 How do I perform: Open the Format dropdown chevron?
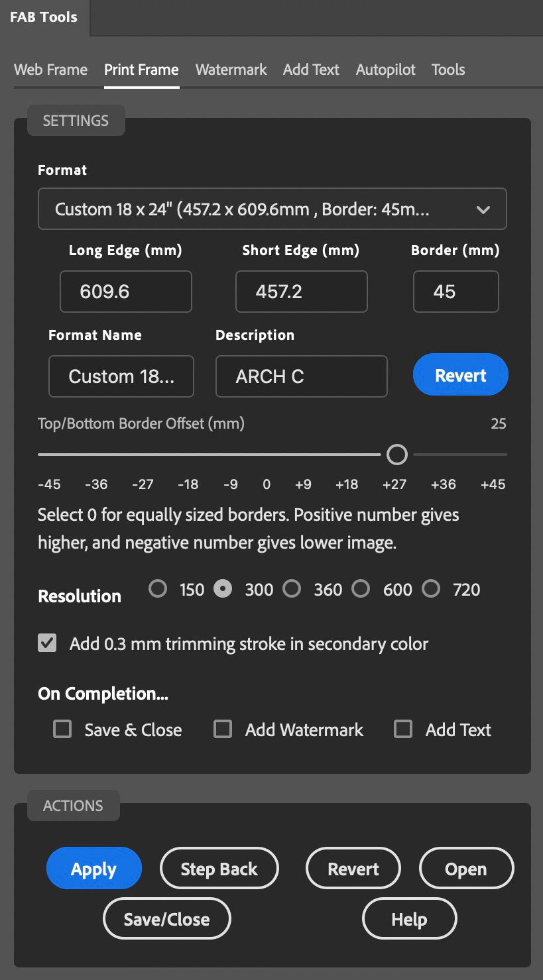[483, 210]
